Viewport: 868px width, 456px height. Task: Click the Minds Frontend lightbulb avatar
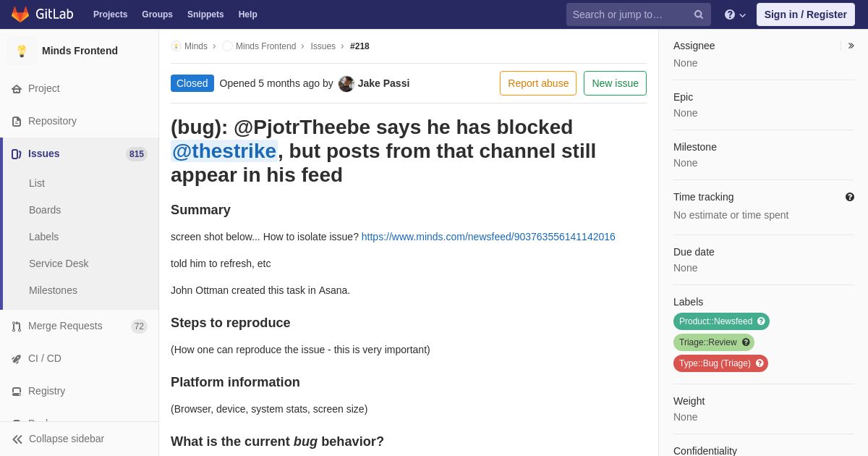[22, 51]
